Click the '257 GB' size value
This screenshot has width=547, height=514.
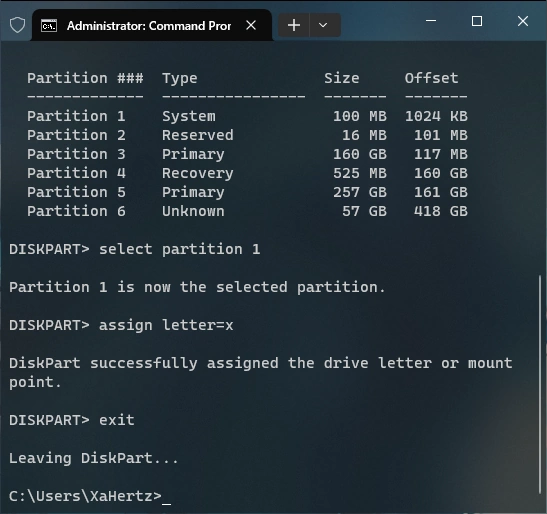pos(360,192)
